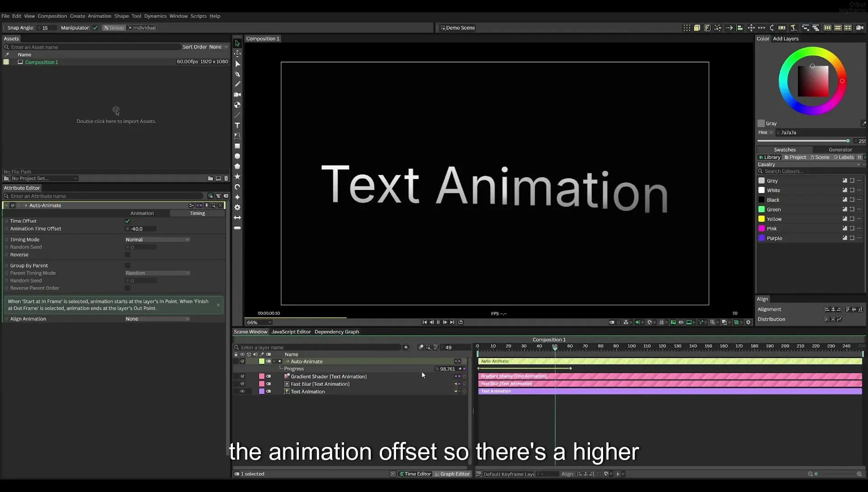Click the Animation Time Offset value field
The width and height of the screenshot is (868, 492).
[141, 229]
